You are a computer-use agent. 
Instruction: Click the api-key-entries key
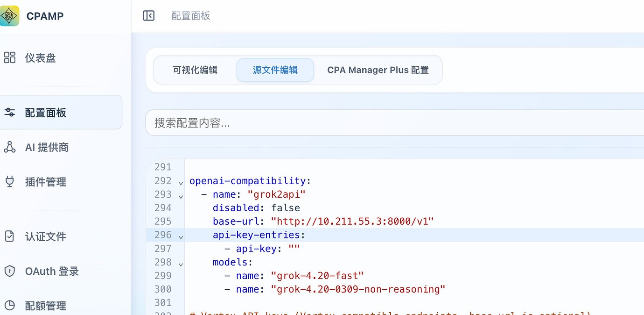click(256, 235)
